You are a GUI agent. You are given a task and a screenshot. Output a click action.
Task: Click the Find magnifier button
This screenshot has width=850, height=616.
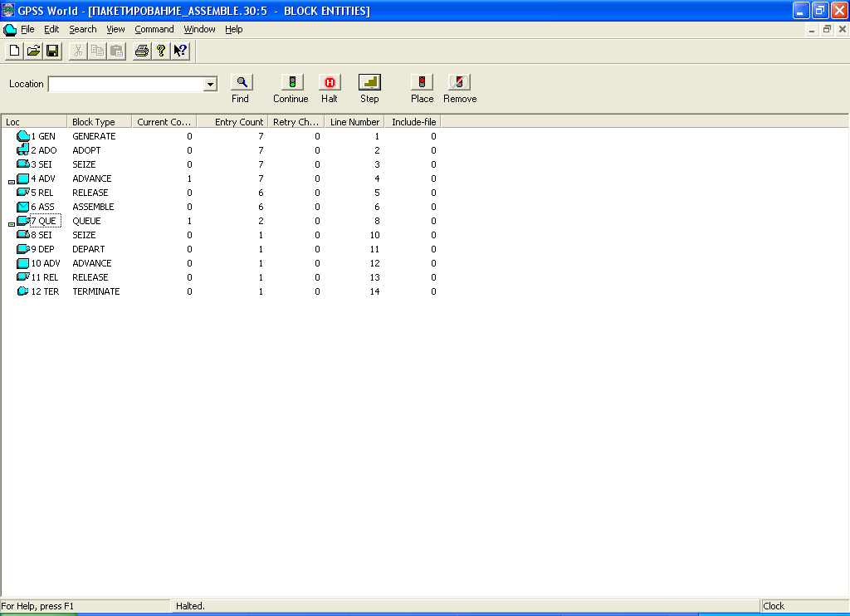[242, 82]
